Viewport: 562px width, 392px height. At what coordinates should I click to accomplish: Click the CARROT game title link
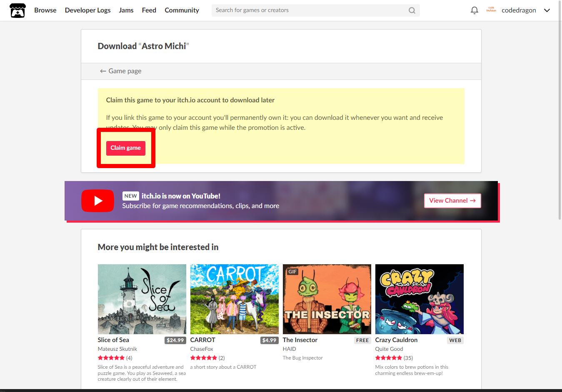(203, 340)
